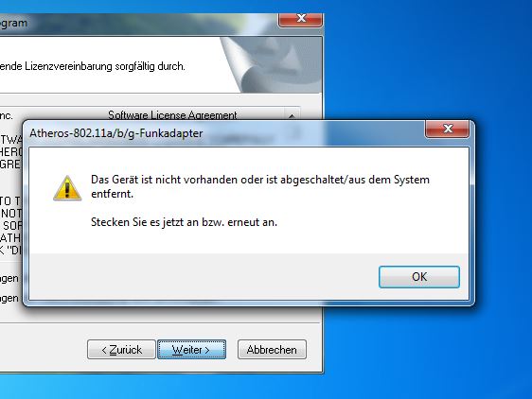Click the installer window title bar
The width and height of the screenshot is (532, 399).
135,23
